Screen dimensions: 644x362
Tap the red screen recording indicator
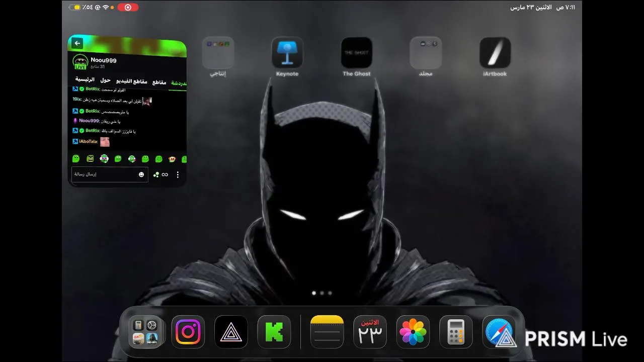pos(128,7)
